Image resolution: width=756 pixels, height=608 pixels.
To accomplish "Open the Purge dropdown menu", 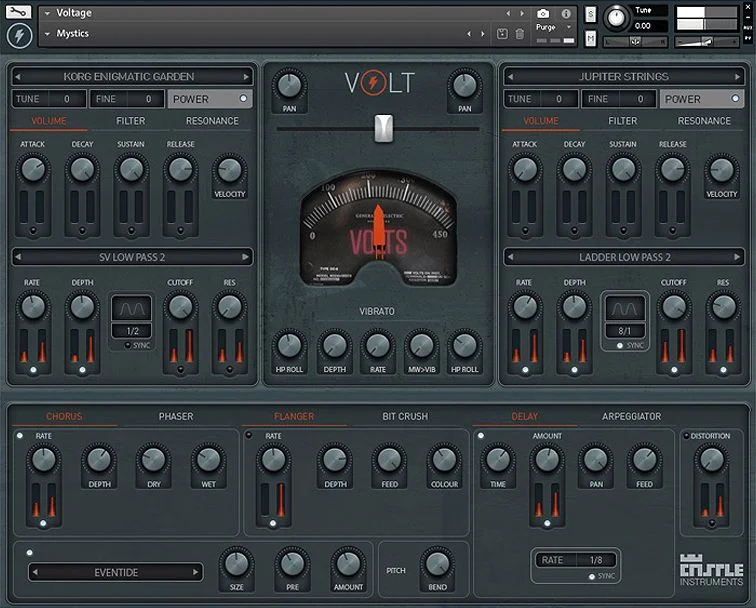I will [x=554, y=27].
